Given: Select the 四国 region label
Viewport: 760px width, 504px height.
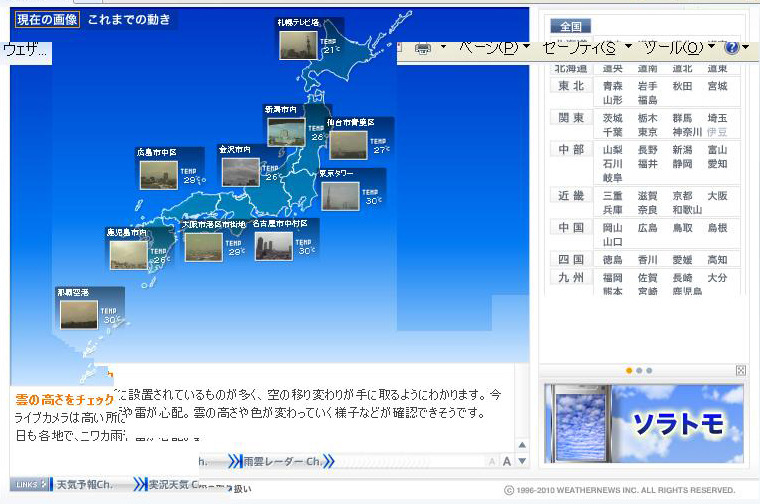Looking at the screenshot, I should [x=571, y=259].
